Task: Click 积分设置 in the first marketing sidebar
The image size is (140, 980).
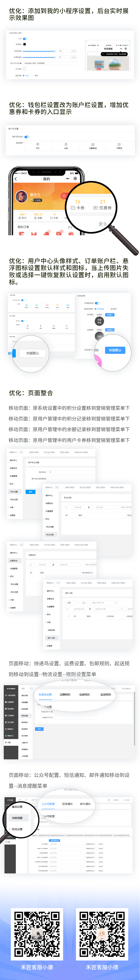Action: 14,491
